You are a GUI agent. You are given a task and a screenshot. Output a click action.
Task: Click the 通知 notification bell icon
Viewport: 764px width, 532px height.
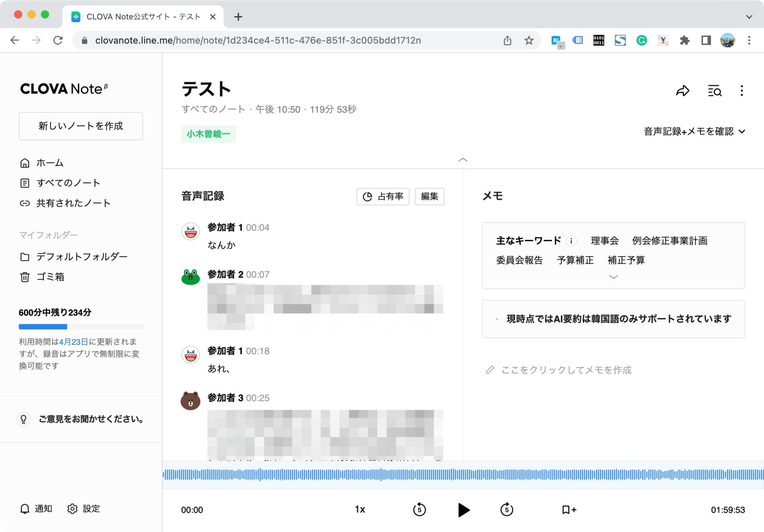pos(25,509)
